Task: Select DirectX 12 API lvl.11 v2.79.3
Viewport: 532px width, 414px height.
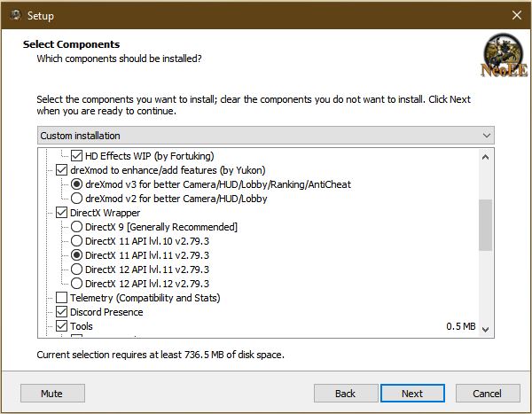Action: click(76, 269)
